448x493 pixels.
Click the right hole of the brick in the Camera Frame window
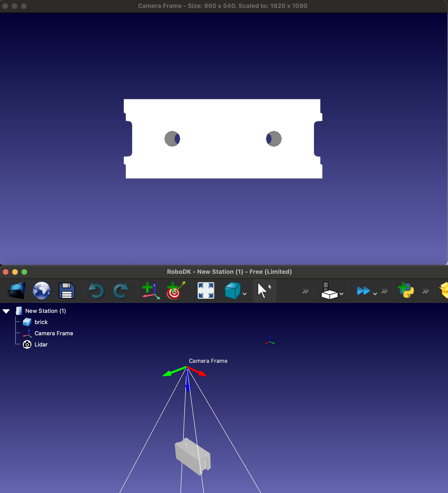pyautogui.click(x=274, y=139)
